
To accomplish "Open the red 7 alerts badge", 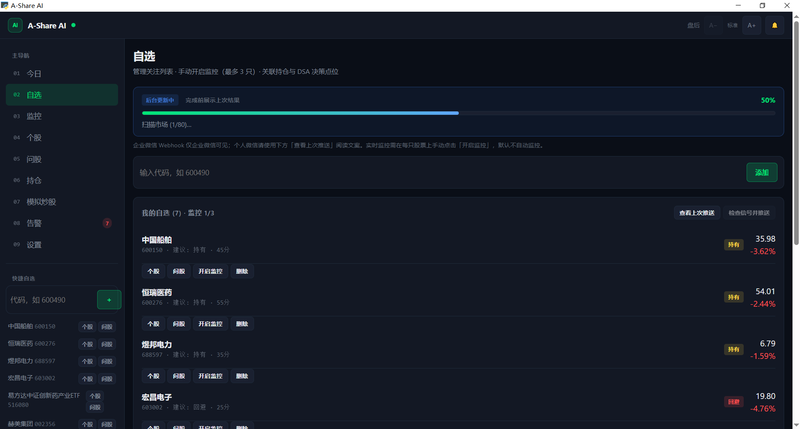I will coord(107,223).
